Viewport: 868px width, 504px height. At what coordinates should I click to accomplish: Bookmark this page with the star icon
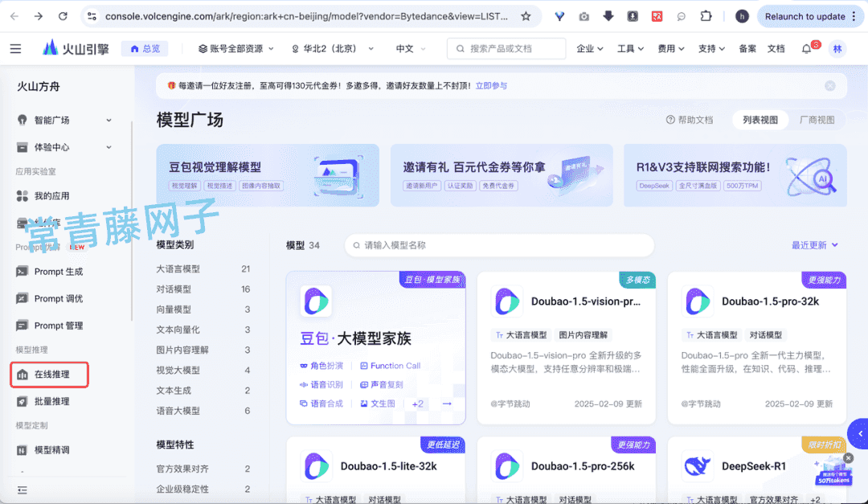[x=526, y=17]
